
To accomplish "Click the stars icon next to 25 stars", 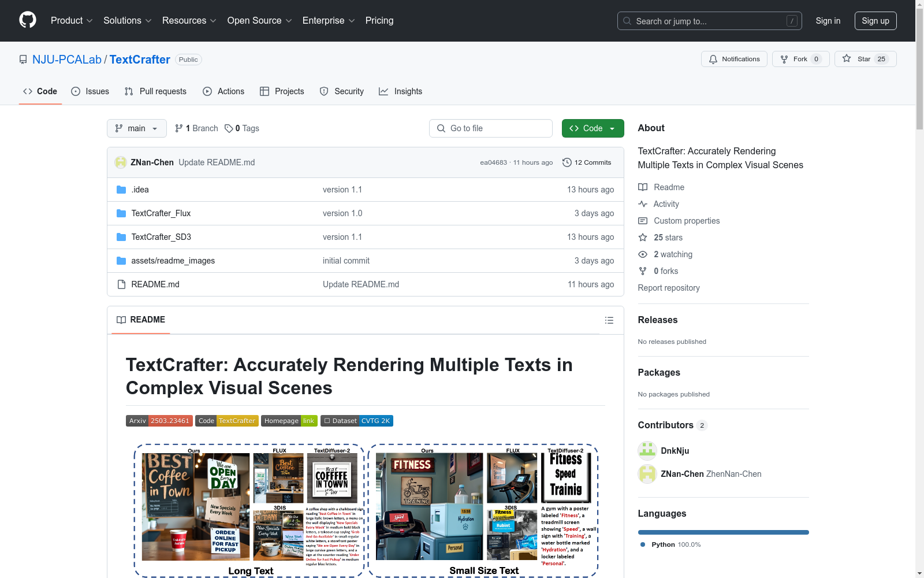I will click(x=643, y=238).
